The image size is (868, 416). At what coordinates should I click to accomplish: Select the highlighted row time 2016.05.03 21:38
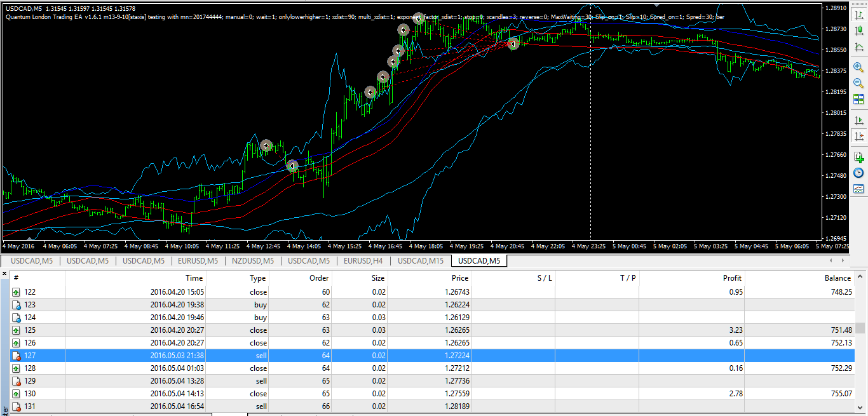[177, 356]
